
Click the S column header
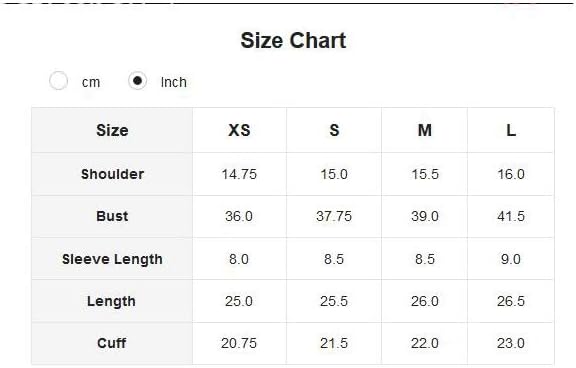click(334, 130)
